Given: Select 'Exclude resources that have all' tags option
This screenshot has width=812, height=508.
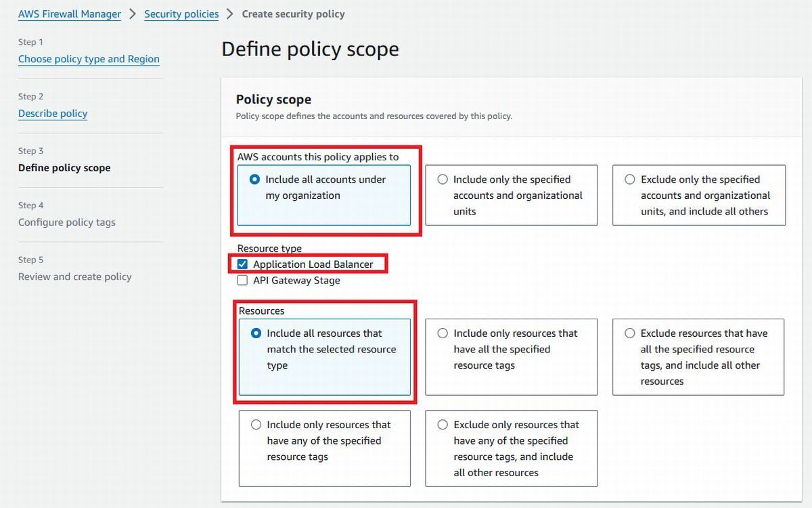Looking at the screenshot, I should click(630, 333).
